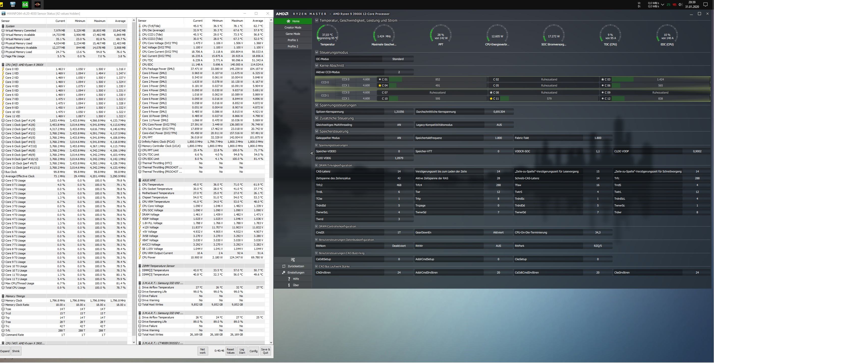This screenshot has width=868, height=363.
Task: Collapse the Zusätzliche Steuerung section
Action: pyautogui.click(x=317, y=118)
